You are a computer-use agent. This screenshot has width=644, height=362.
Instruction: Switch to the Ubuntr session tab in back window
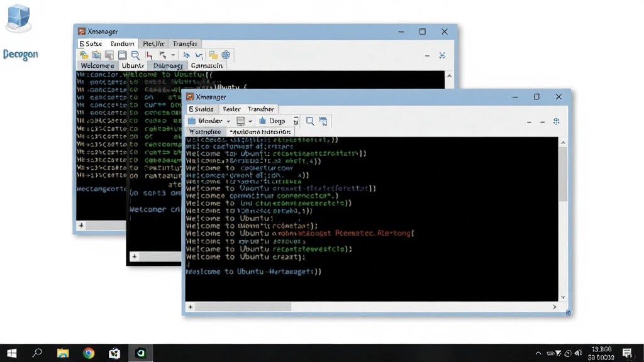pyautogui.click(x=133, y=65)
